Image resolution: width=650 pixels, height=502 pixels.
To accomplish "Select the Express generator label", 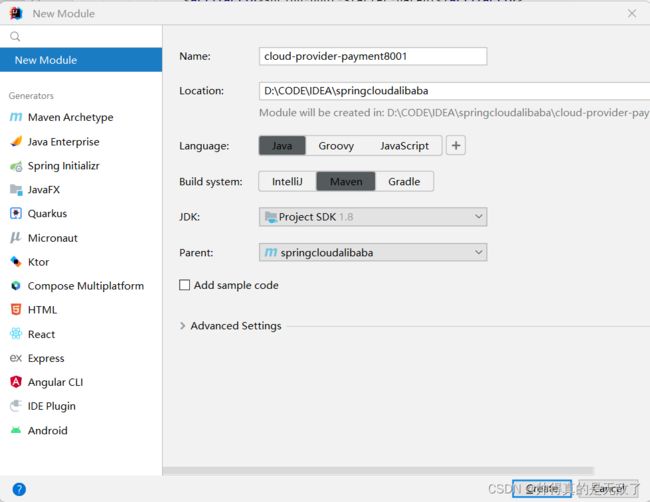I will click(x=46, y=358).
